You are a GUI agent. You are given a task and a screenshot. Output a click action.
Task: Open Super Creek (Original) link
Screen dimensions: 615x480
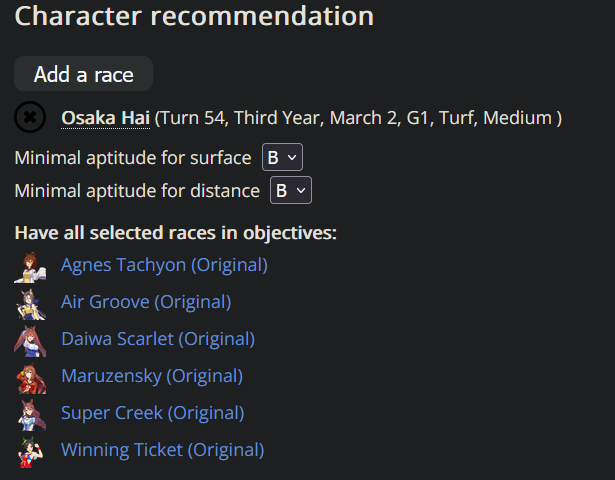[x=153, y=413]
